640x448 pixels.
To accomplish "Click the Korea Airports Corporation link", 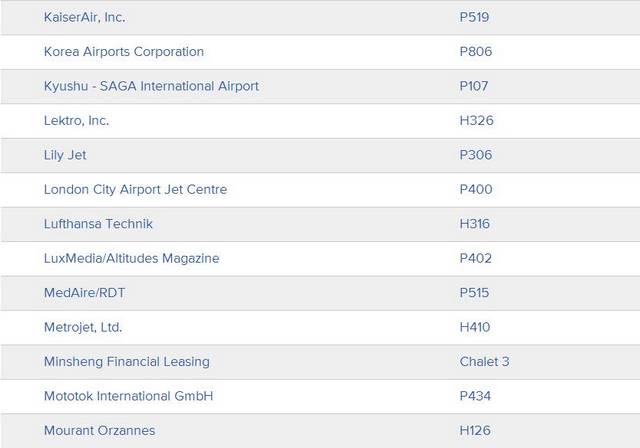I will coord(124,52).
